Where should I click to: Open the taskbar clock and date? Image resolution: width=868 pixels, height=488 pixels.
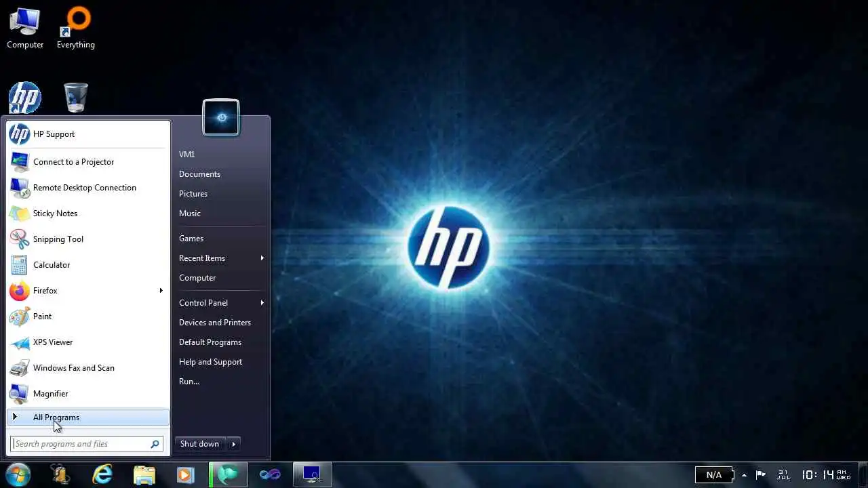814,474
